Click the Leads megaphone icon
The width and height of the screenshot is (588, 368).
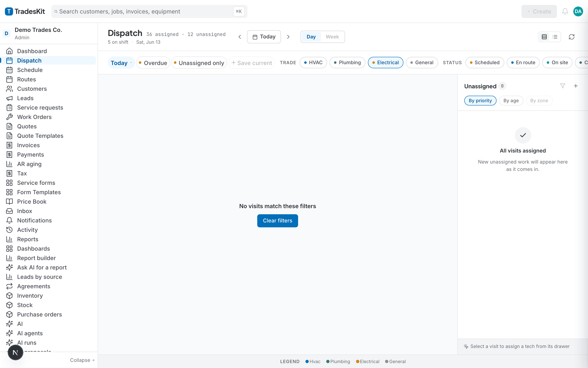(x=9, y=98)
